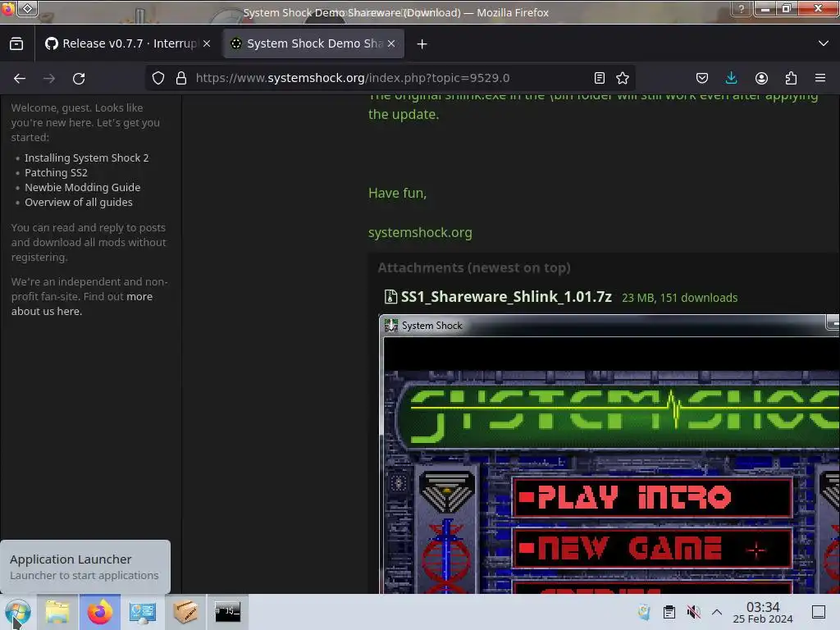Open Overview of all guides

pos(79,202)
